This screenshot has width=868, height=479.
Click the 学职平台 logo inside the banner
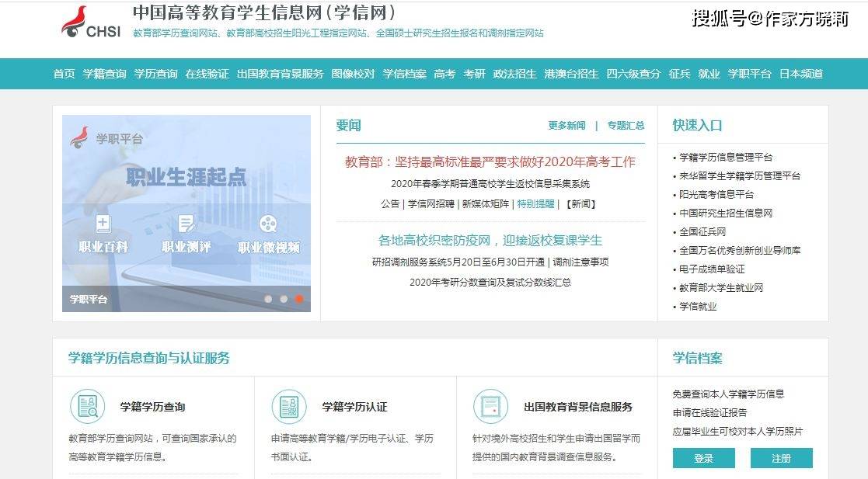pos(106,138)
